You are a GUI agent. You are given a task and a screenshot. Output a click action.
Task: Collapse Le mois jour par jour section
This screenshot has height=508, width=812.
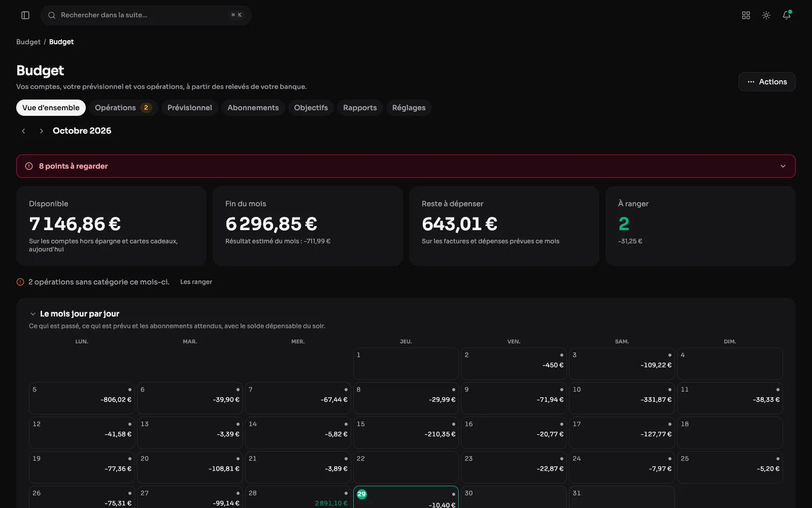point(33,314)
